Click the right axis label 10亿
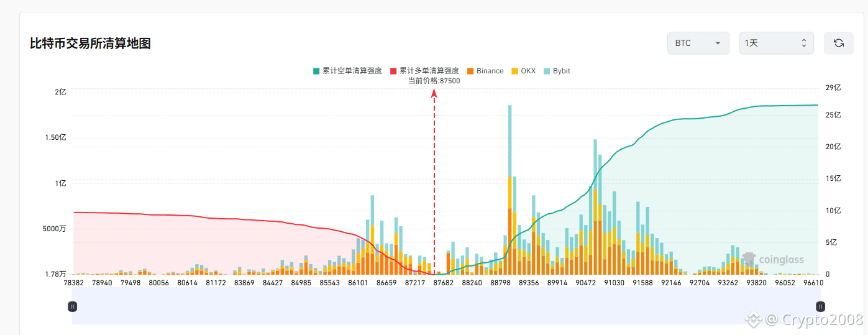868x335 pixels. click(834, 211)
